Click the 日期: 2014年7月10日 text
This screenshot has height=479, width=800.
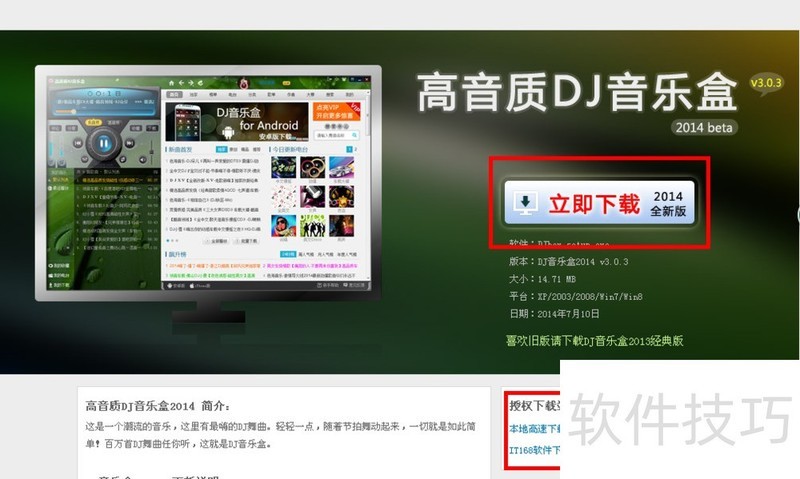pos(554,314)
